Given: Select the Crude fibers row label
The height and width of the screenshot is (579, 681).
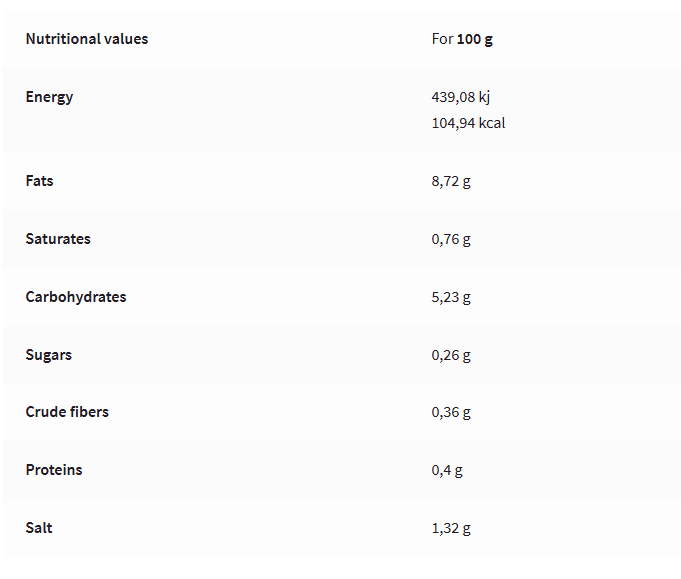Looking at the screenshot, I should point(67,412).
